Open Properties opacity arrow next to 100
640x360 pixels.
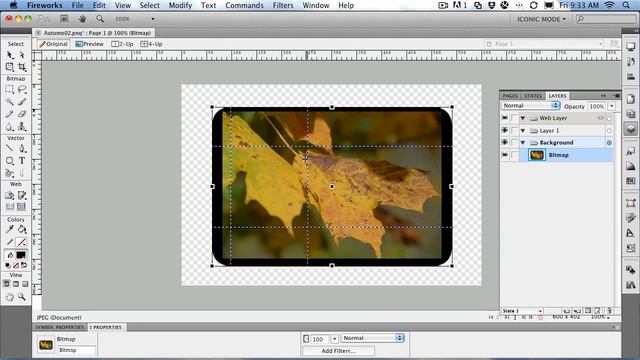334,339
